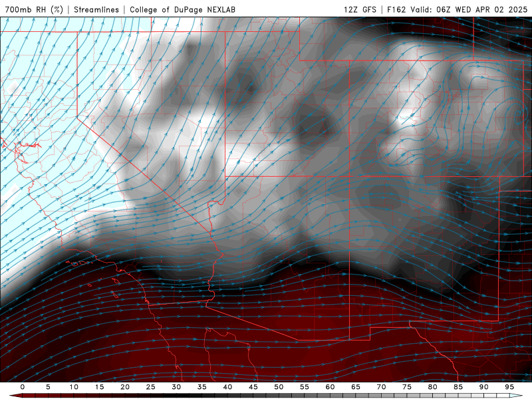This screenshot has width=532, height=399.
Task: Click the "35" colorbar scale label
Action: (x=202, y=387)
